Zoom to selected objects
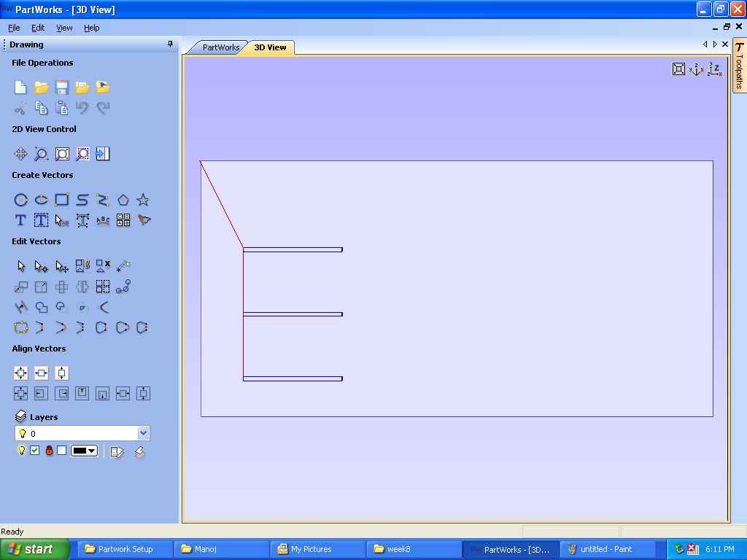 pyautogui.click(x=82, y=154)
